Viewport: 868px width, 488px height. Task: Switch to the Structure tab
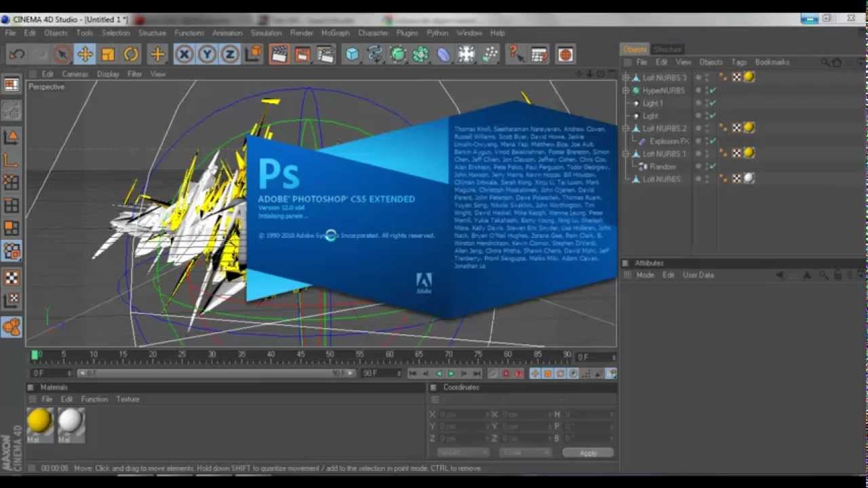click(x=667, y=49)
